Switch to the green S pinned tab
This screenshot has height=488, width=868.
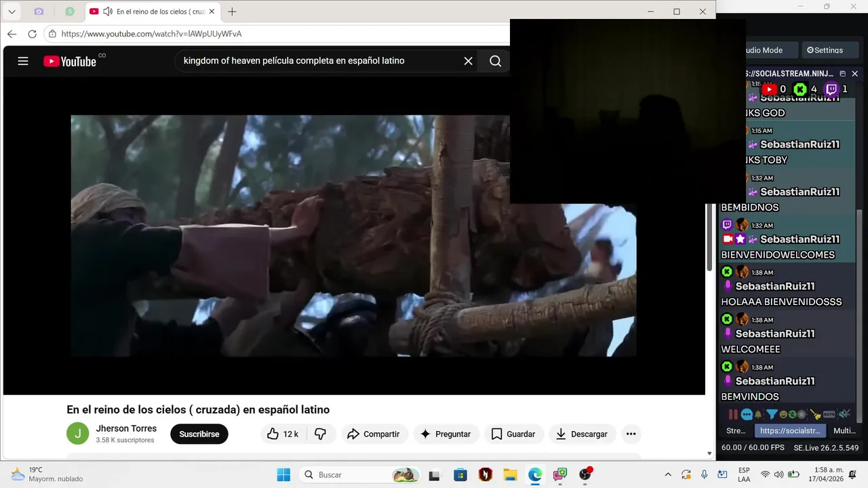point(70,12)
